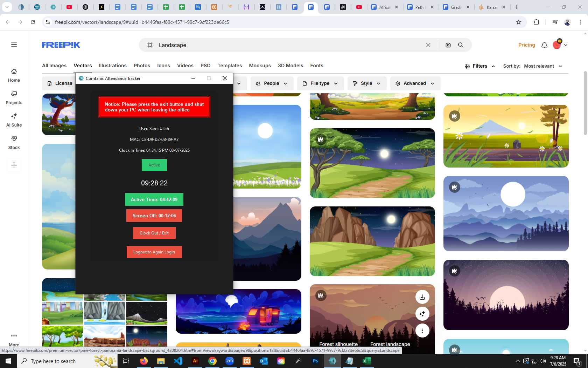Open Visual Studio Code from the taskbar
Viewport: 588px width, 368px height.
pos(178,361)
